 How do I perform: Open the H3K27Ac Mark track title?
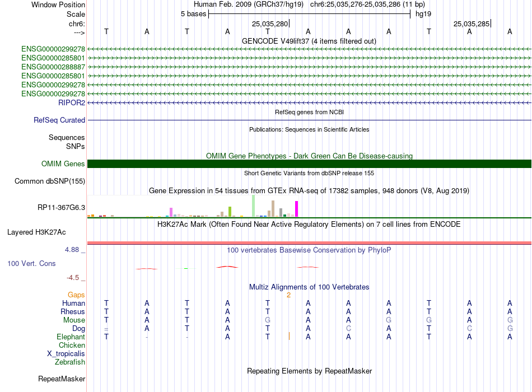[x=309, y=225]
